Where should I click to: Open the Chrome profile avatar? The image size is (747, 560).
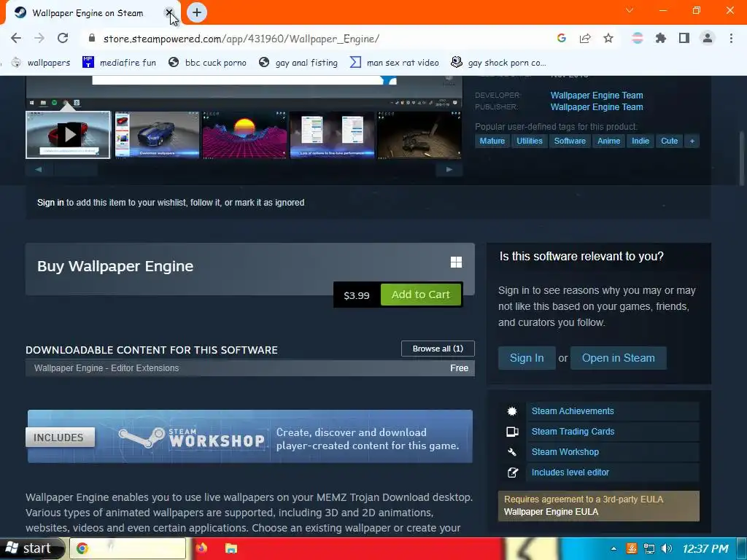coord(708,38)
